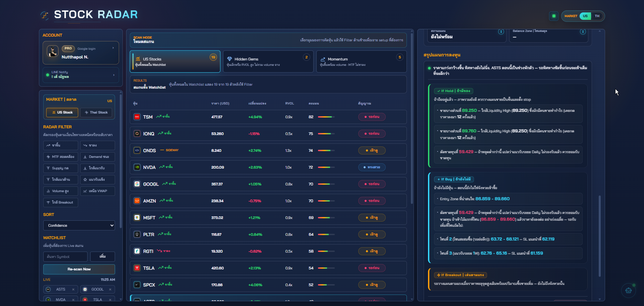Click the RVOL column header
The image size is (644, 306).
[289, 103]
